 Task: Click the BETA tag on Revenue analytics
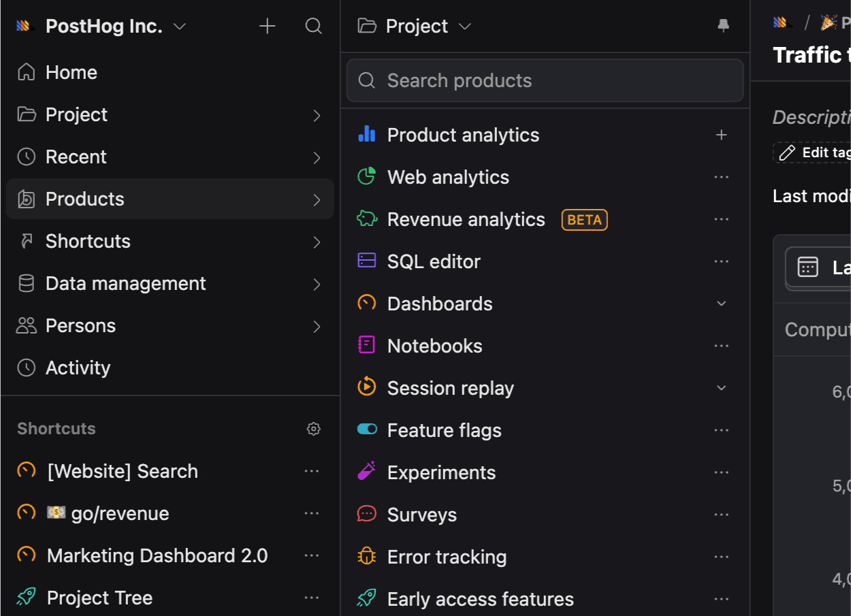pyautogui.click(x=584, y=220)
